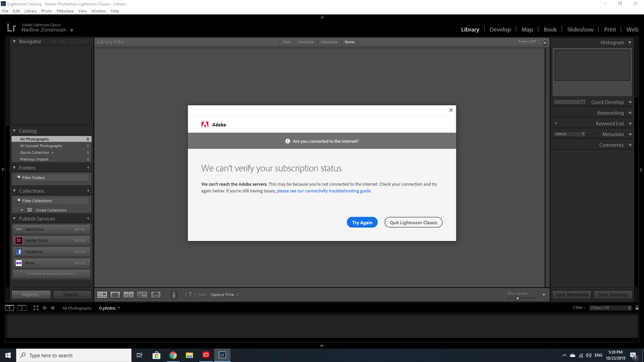Add publish service with plus icon
The height and width of the screenshot is (362, 644).
click(88, 219)
